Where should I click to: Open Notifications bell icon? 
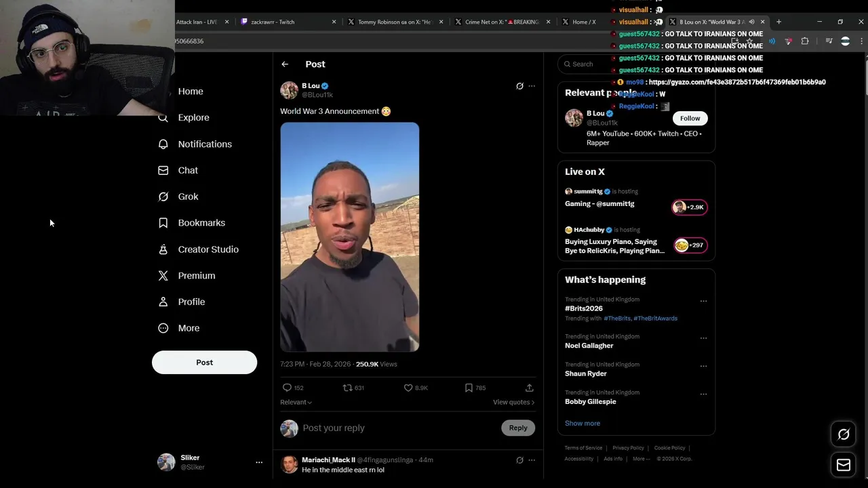(163, 144)
